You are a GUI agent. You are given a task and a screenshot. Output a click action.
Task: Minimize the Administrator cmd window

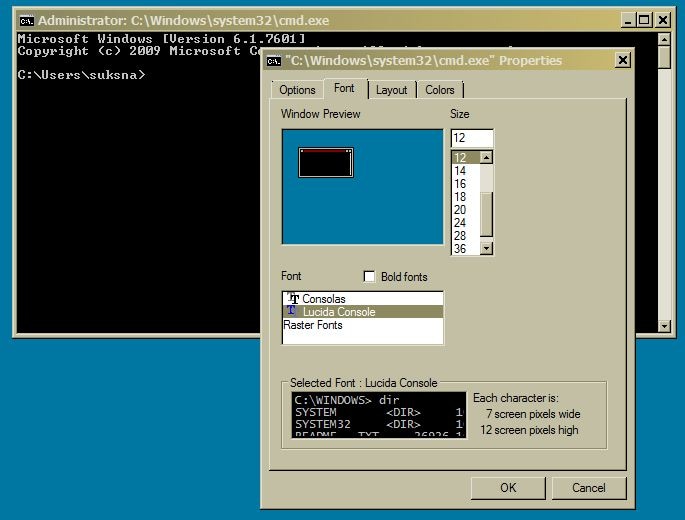click(628, 20)
